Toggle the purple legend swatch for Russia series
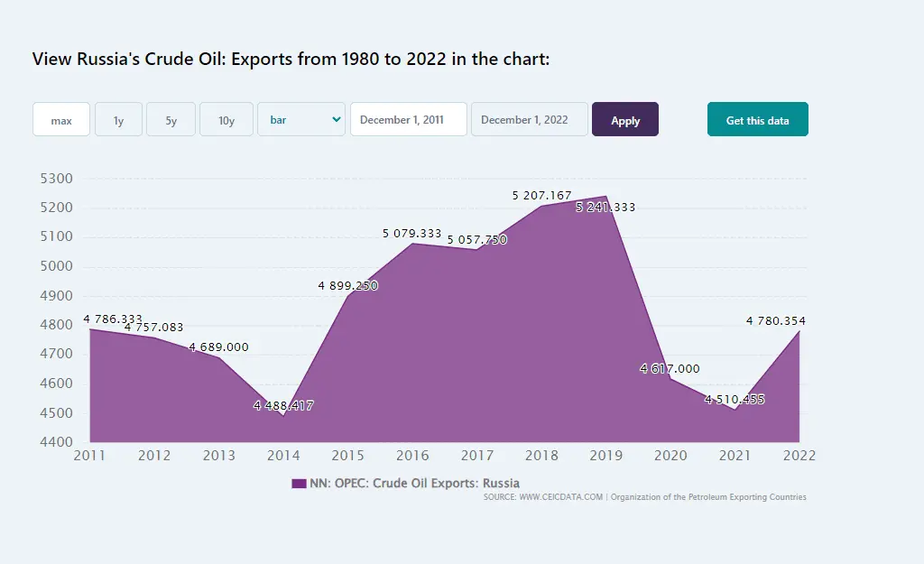 (x=299, y=484)
